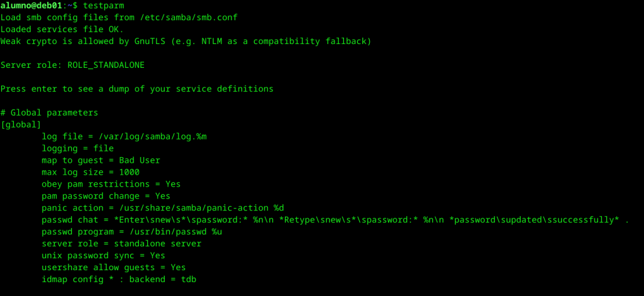Click the "unix password sync = Yes" line
The height and width of the screenshot is (296, 644).
click(x=103, y=256)
